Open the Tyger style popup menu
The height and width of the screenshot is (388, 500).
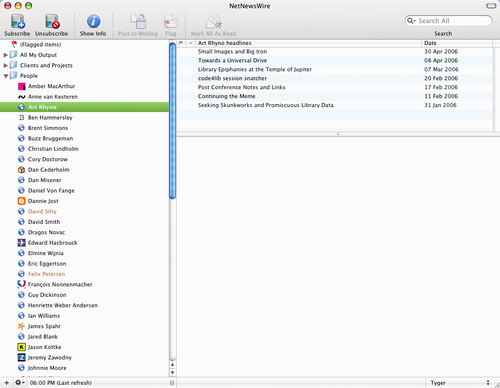point(460,383)
